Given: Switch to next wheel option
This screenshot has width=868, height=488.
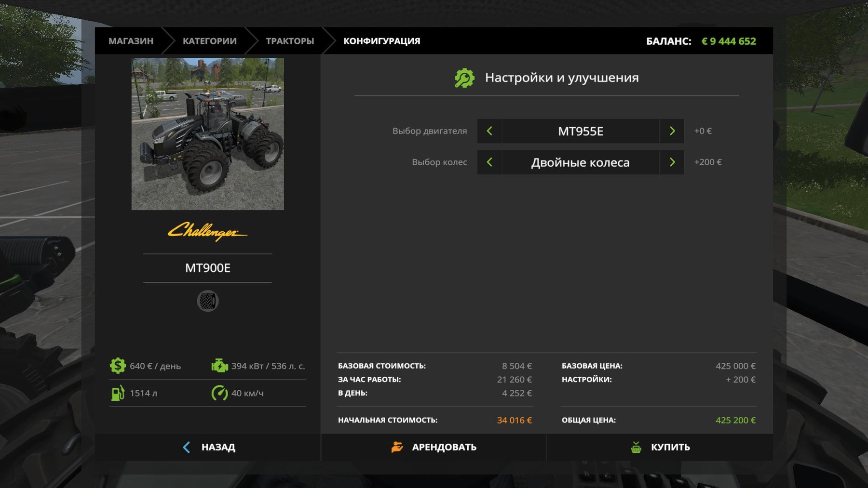Looking at the screenshot, I should tap(672, 162).
